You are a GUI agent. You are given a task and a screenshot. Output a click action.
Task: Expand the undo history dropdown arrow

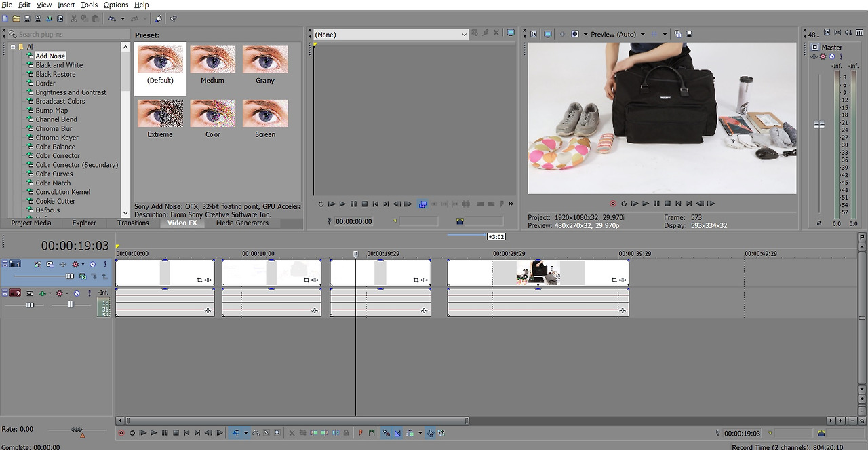[123, 18]
